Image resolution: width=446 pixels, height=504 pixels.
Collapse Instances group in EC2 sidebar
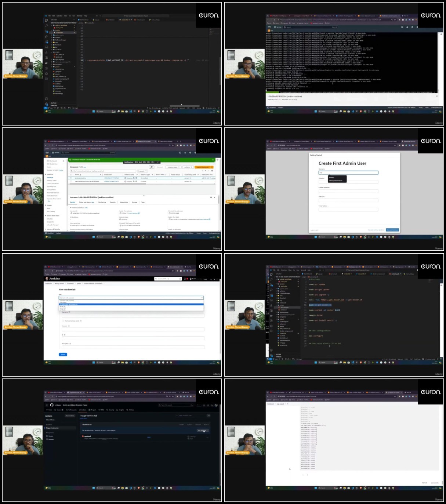(46, 174)
